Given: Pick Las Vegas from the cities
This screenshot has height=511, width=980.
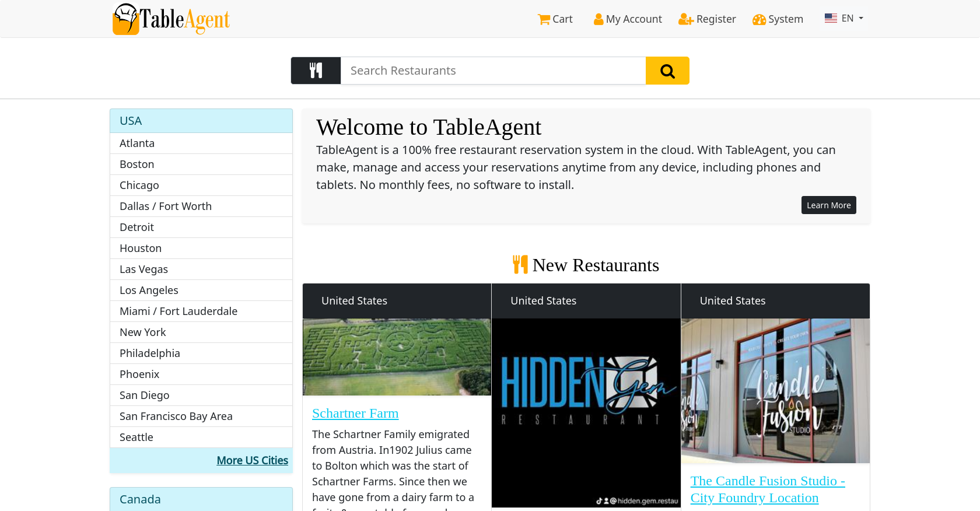Looking at the screenshot, I should (x=201, y=269).
